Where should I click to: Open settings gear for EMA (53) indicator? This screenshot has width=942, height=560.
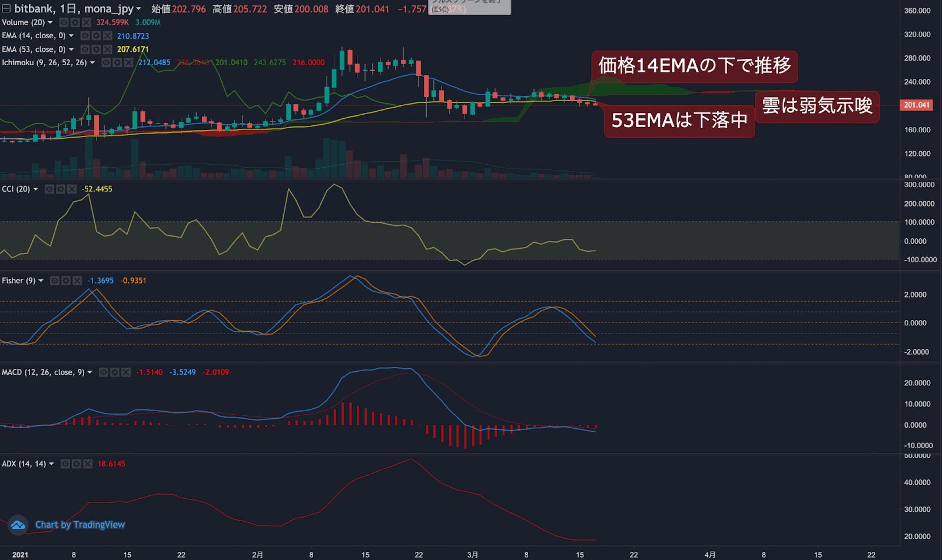[96, 49]
